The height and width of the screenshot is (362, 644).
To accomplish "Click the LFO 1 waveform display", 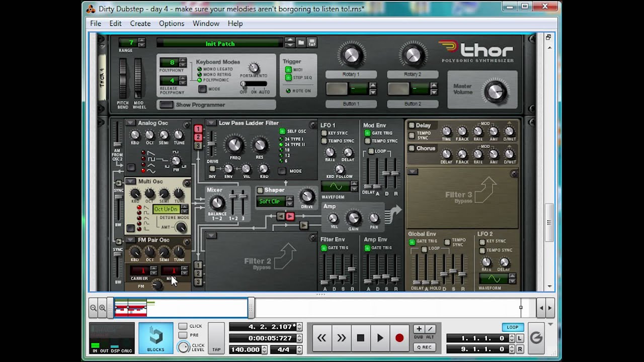I will coord(336,188).
